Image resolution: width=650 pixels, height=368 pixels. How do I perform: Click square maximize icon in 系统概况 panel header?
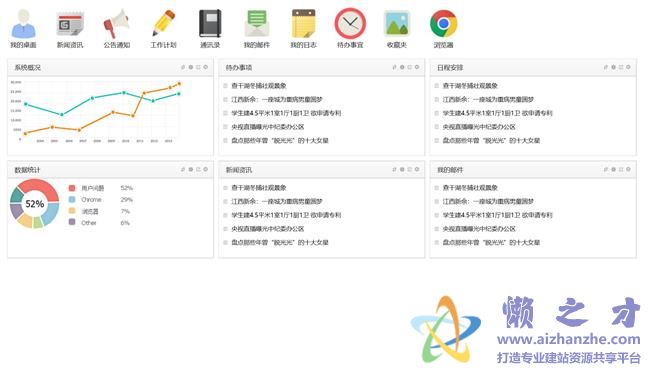pos(198,67)
